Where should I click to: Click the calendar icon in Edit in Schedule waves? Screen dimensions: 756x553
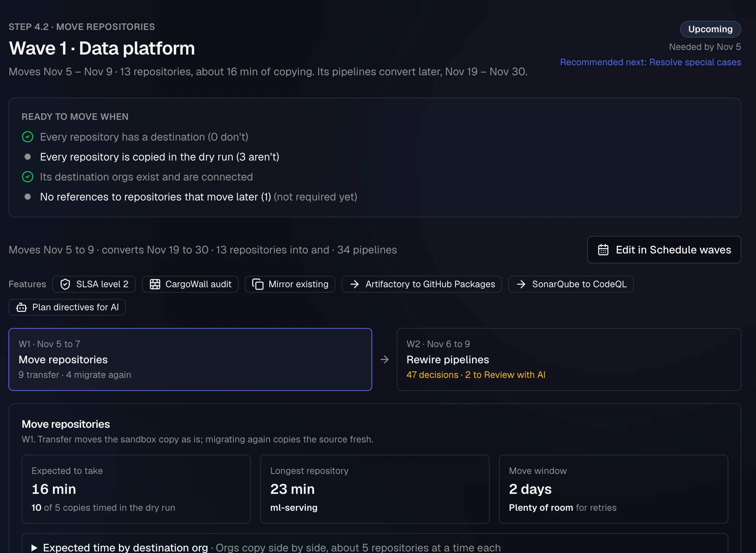tap(603, 250)
